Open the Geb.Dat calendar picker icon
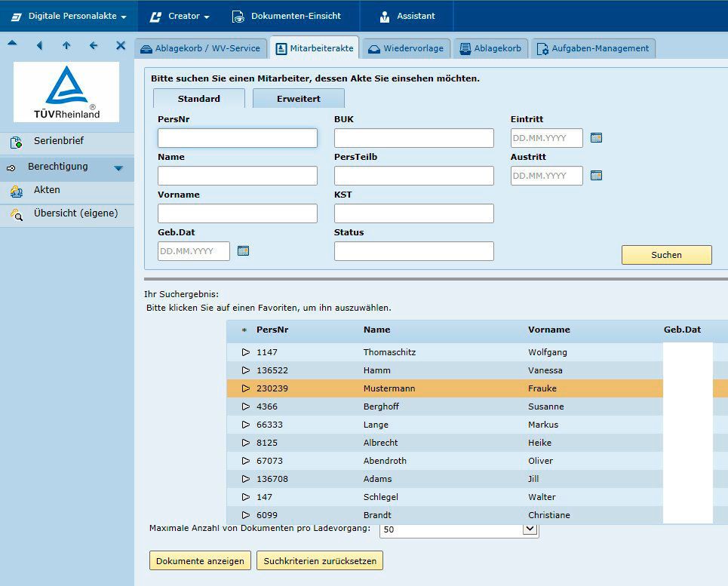The height and width of the screenshot is (586, 728). tap(243, 251)
